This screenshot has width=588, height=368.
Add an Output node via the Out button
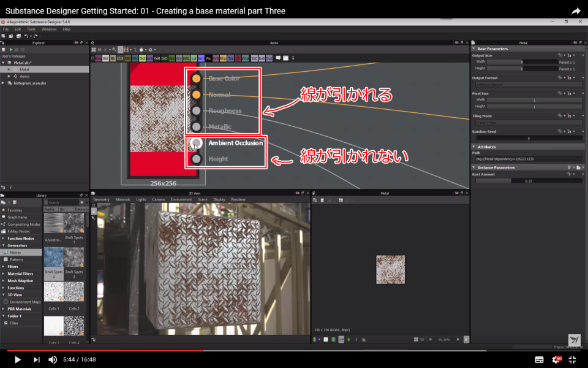(x=269, y=59)
